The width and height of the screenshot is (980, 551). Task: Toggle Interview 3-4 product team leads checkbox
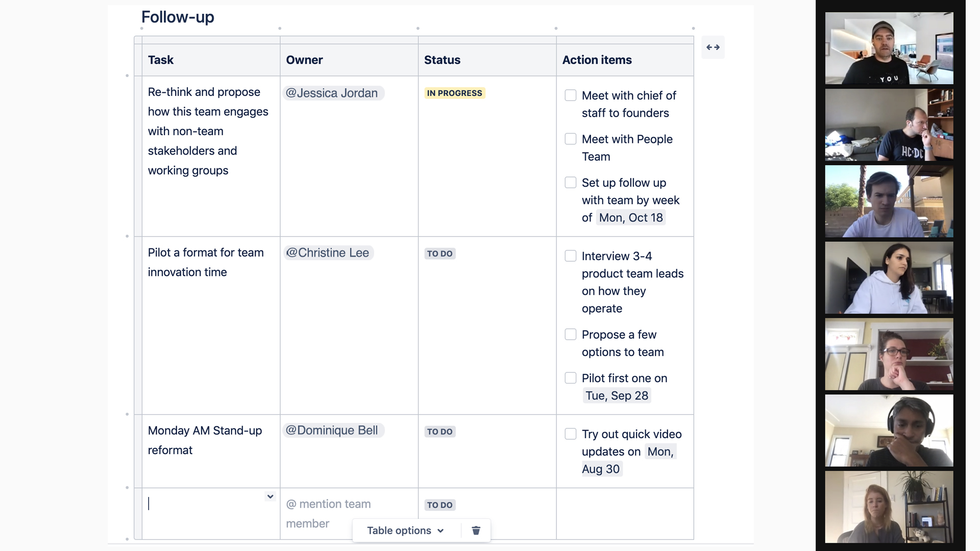[570, 255]
